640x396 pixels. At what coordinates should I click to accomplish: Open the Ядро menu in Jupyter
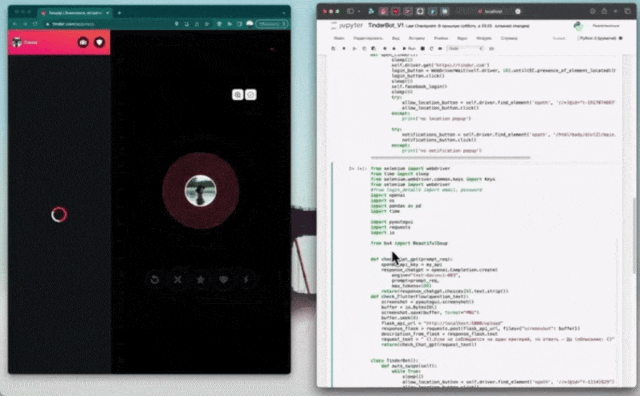click(x=462, y=38)
